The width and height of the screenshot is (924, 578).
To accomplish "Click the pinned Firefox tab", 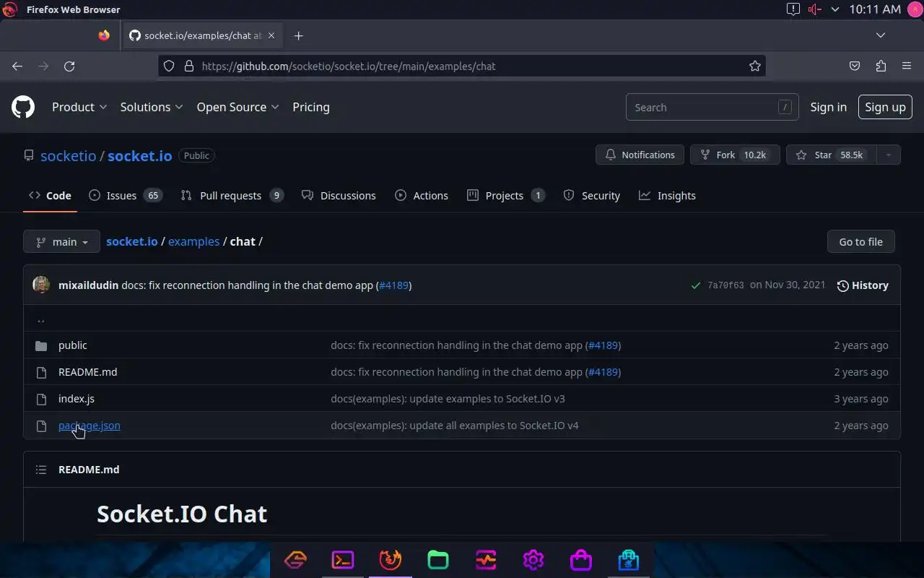I will [x=104, y=35].
